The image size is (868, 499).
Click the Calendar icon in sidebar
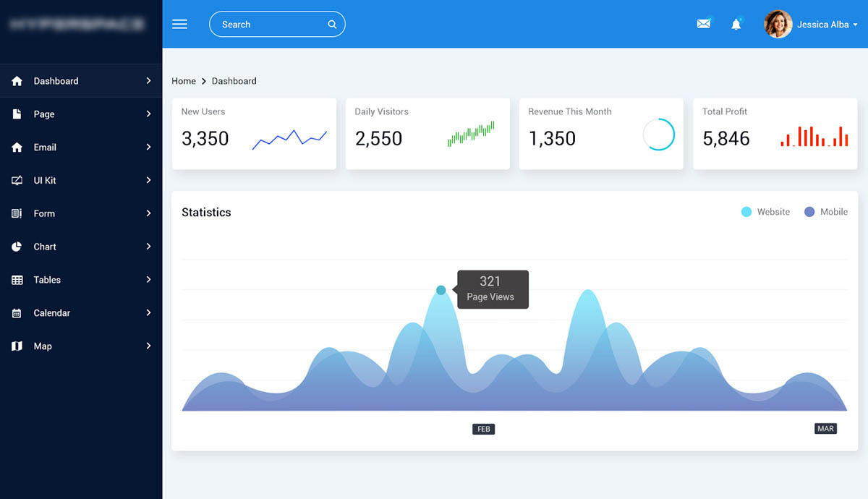click(x=17, y=313)
